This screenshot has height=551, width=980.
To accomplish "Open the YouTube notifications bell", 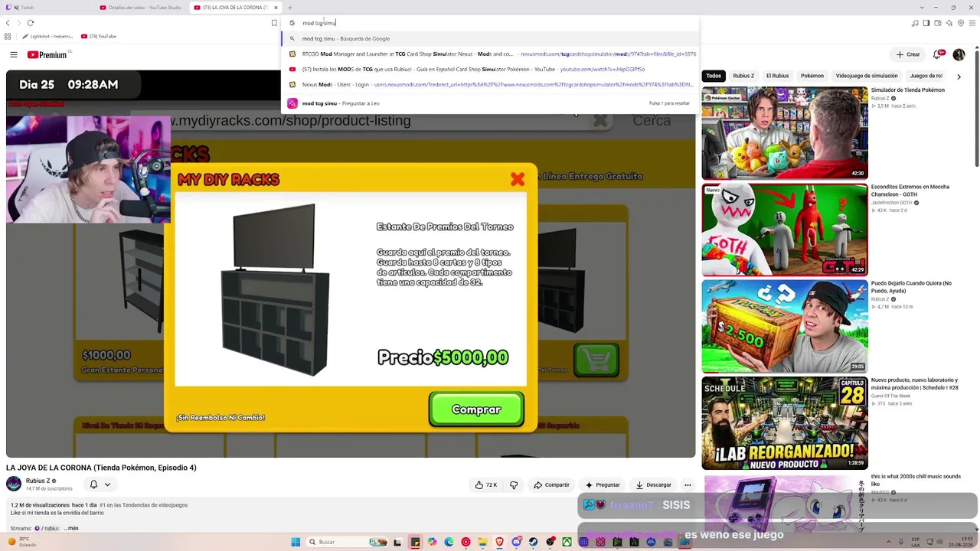I will click(x=936, y=55).
